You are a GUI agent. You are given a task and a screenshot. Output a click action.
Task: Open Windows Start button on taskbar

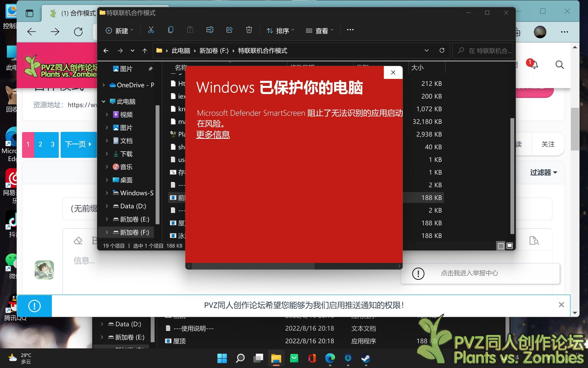click(x=222, y=358)
